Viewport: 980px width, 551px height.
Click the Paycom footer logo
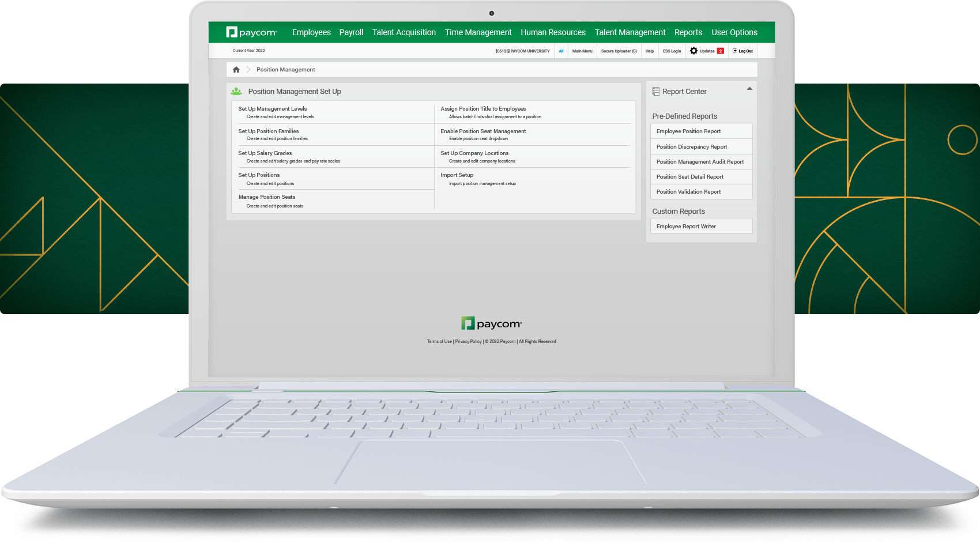click(x=491, y=323)
